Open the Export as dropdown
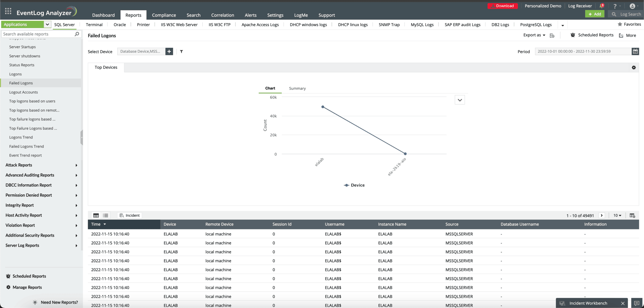 point(534,35)
